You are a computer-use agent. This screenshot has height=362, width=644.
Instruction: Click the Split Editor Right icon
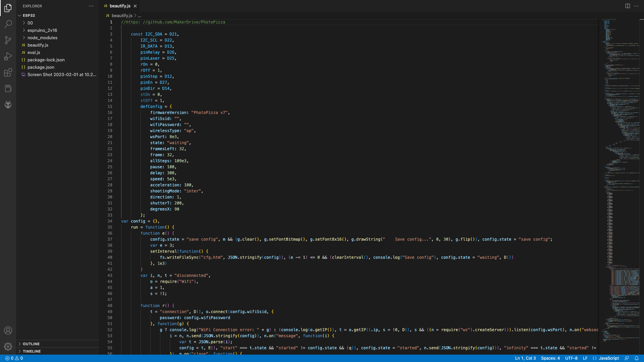(x=628, y=6)
